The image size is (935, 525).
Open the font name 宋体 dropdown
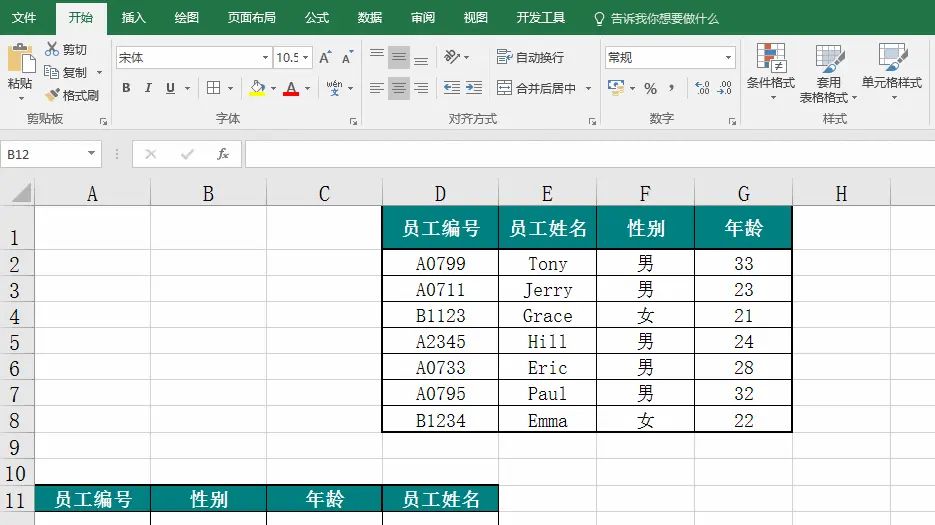click(265, 57)
